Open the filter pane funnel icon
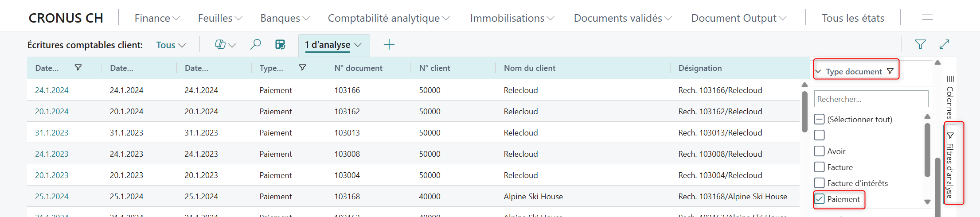This screenshot has width=980, height=217. point(920,44)
